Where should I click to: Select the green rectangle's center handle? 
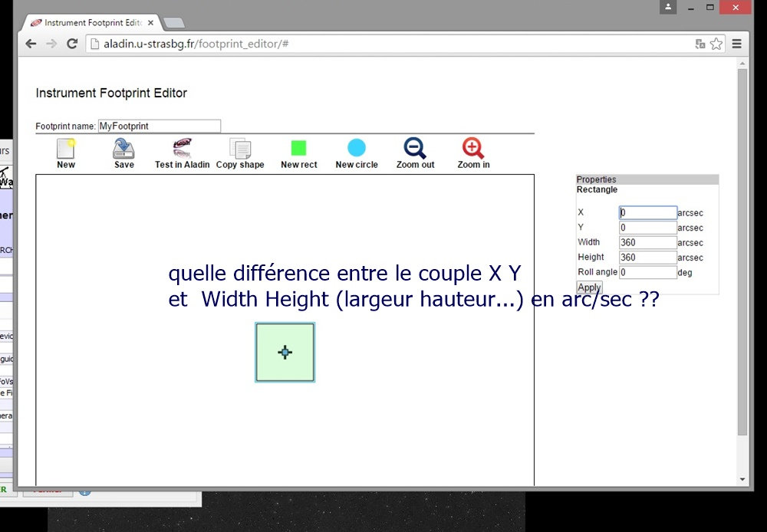285,352
